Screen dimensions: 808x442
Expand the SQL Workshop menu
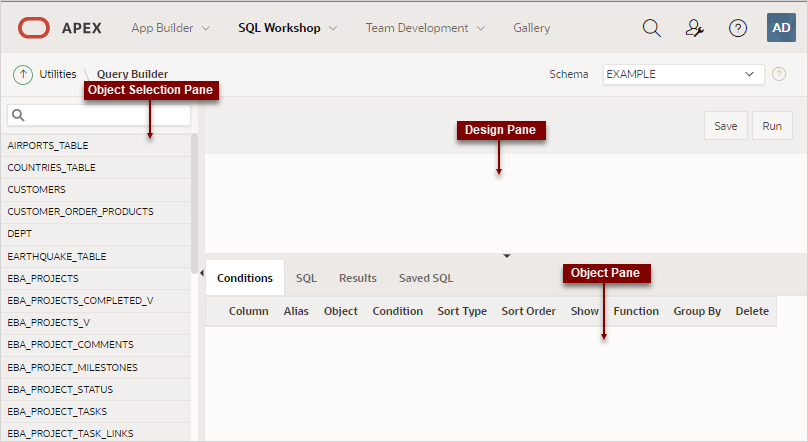click(287, 28)
